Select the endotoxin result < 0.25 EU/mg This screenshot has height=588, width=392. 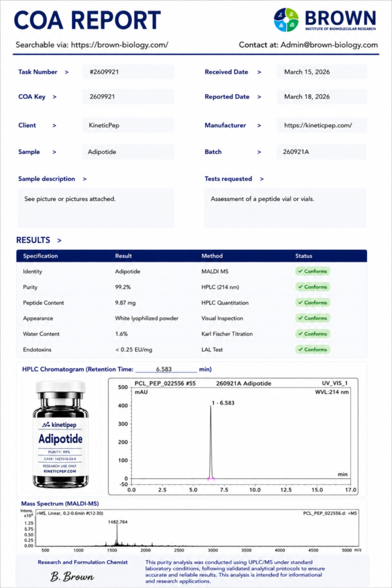(x=134, y=350)
